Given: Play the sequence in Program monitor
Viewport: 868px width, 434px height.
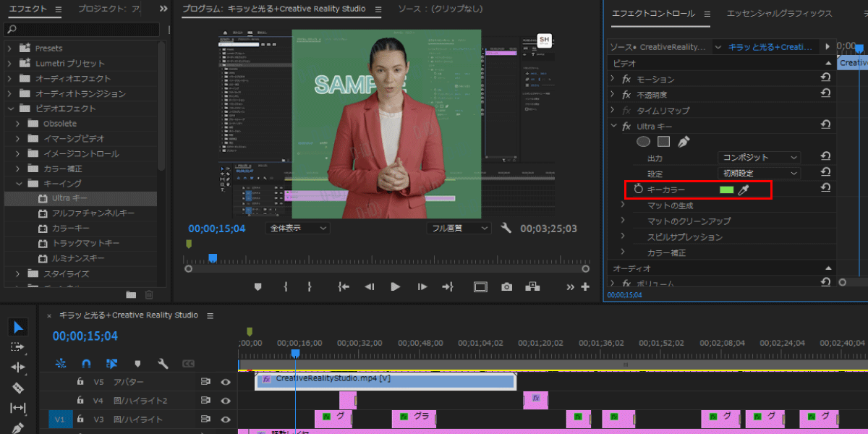Looking at the screenshot, I should click(395, 287).
